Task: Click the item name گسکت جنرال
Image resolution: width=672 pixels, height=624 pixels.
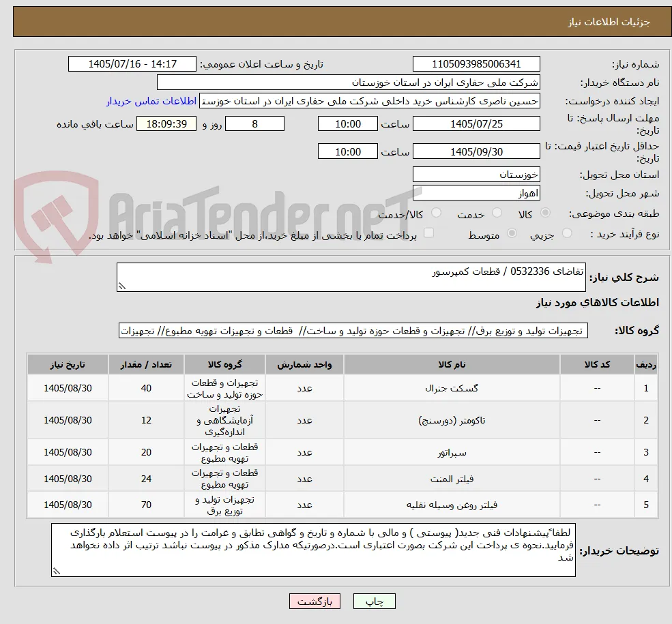Action: click(452, 388)
